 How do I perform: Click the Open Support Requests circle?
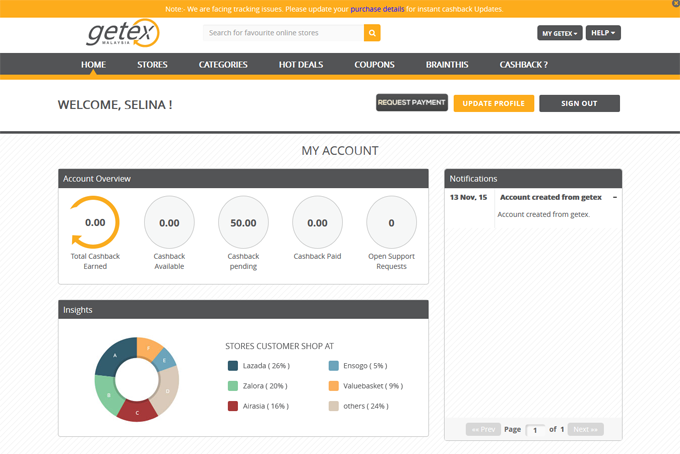[391, 222]
